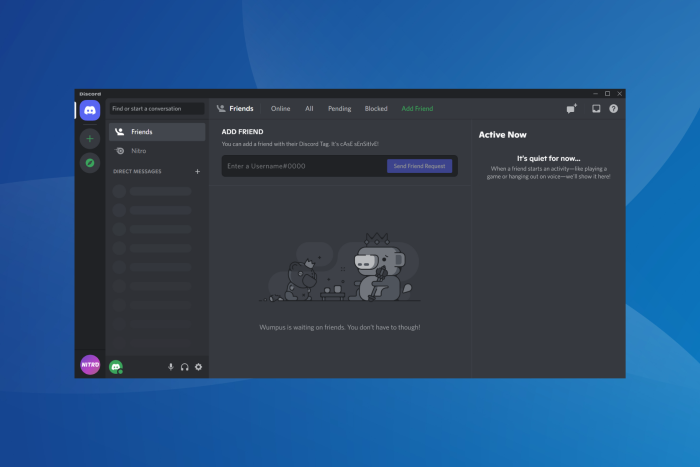This screenshot has width=700, height=467.
Task: Show All friends tab
Action: (x=309, y=108)
